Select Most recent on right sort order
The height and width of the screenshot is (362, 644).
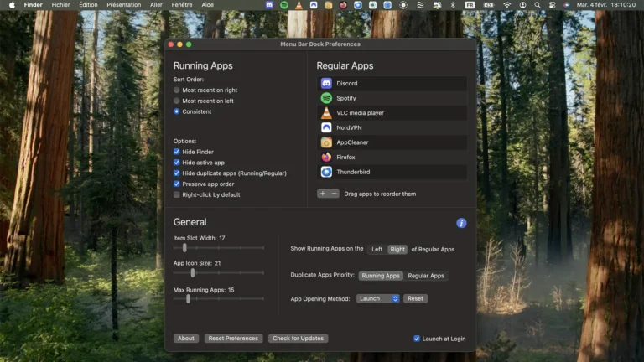pos(177,90)
